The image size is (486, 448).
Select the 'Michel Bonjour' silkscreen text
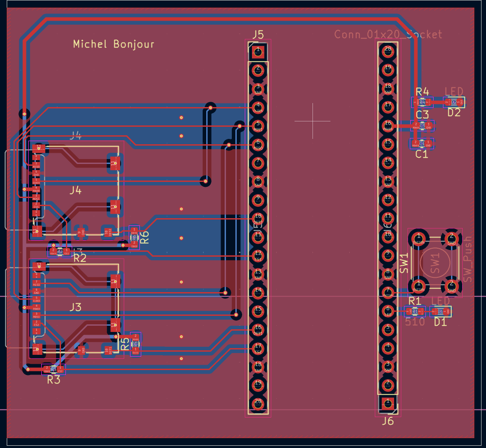(113, 44)
